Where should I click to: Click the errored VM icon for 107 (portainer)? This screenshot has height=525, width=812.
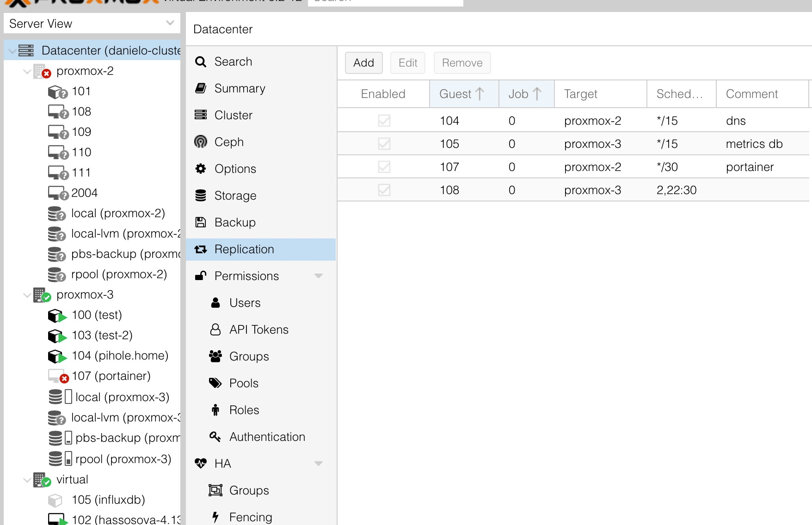[x=58, y=376]
